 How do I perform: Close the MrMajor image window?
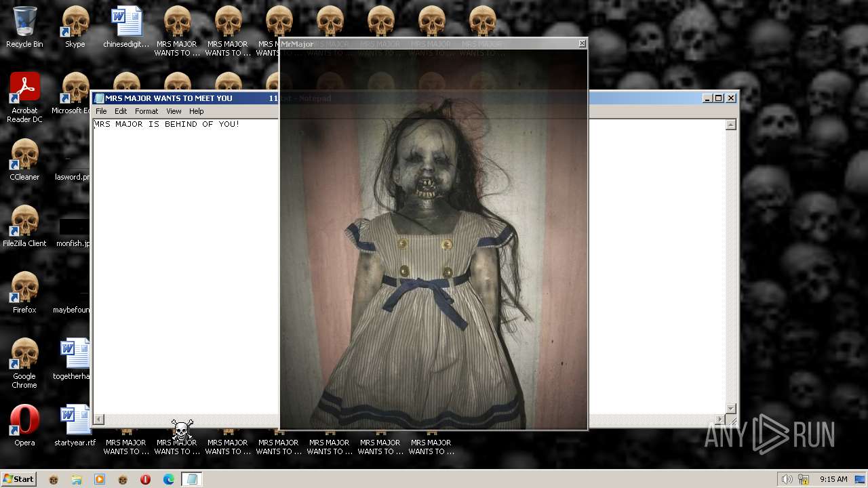(582, 43)
